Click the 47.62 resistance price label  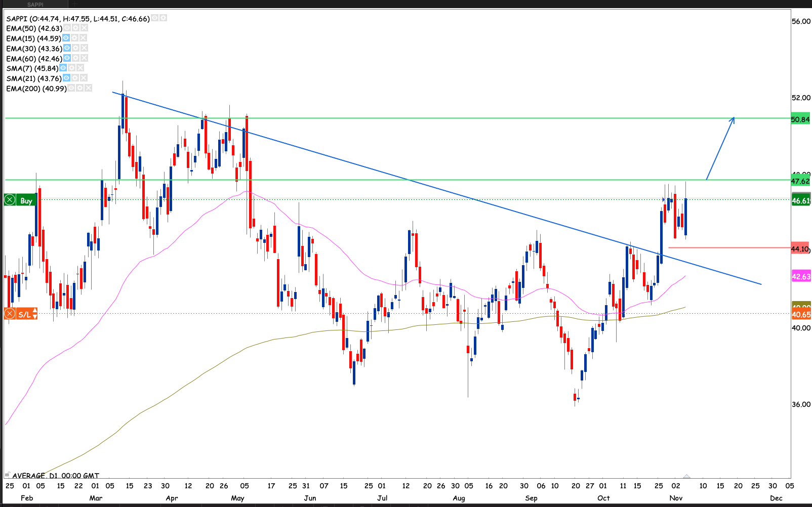pos(800,181)
